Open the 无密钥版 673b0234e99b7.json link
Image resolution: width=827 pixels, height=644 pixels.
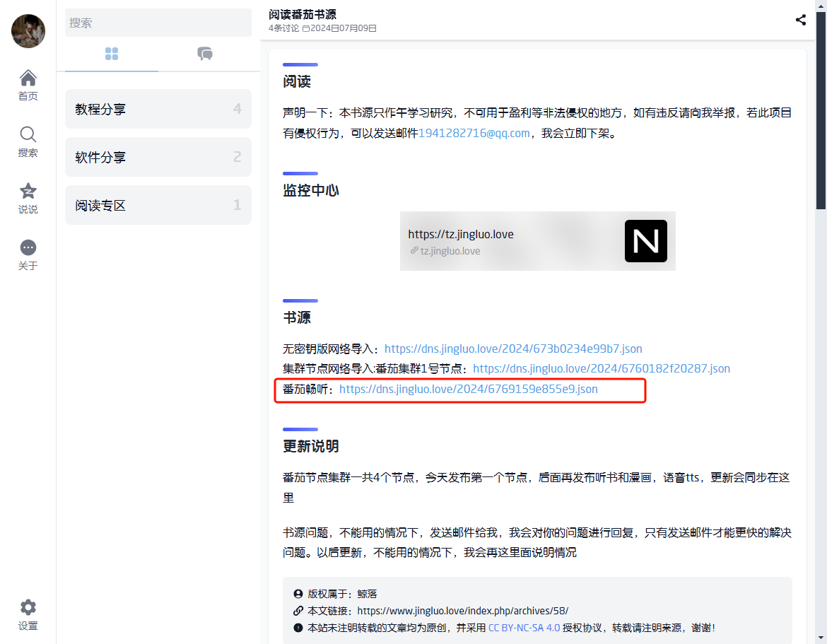click(513, 349)
